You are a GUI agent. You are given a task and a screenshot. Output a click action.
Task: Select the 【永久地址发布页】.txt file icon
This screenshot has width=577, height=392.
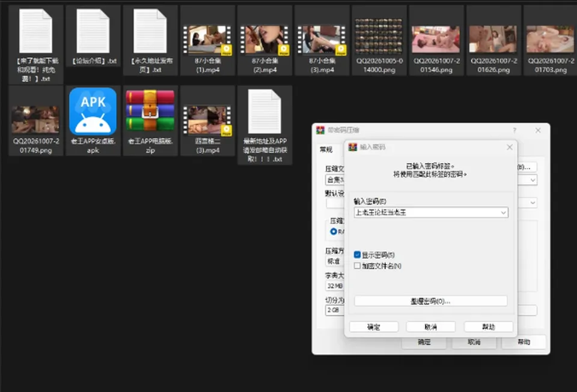150,31
